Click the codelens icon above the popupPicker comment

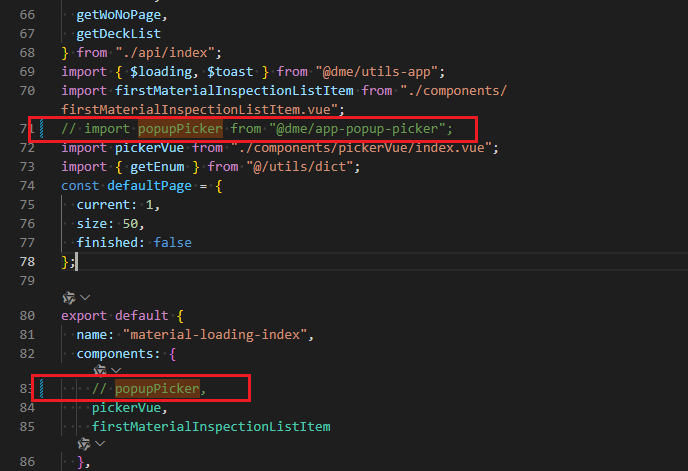[99, 370]
